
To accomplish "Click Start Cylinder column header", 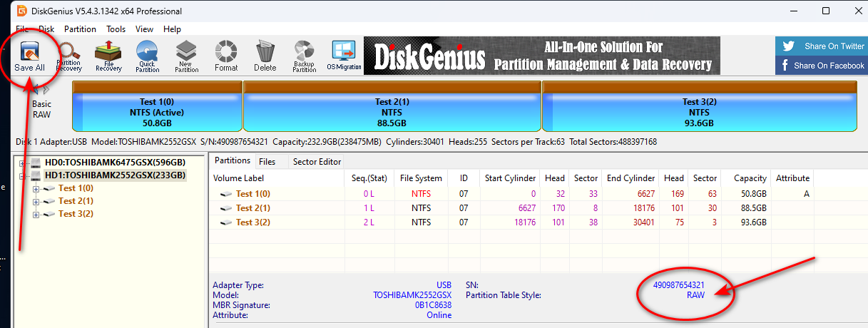I will 509,178.
